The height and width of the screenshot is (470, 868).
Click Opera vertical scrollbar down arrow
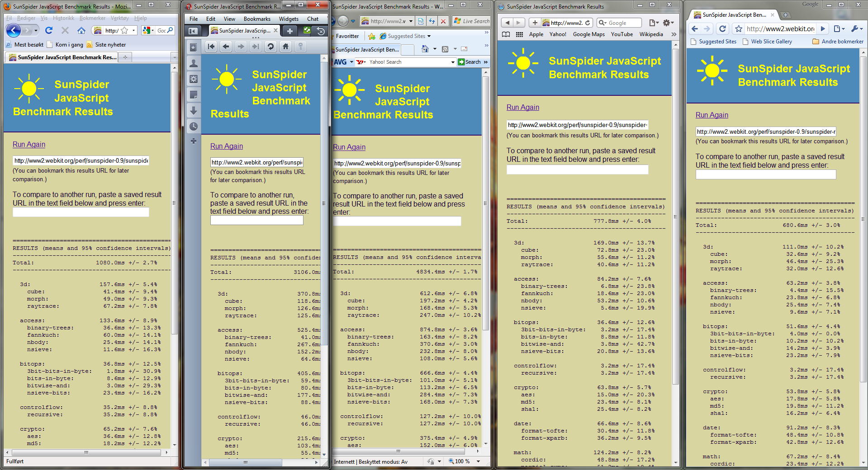click(324, 455)
